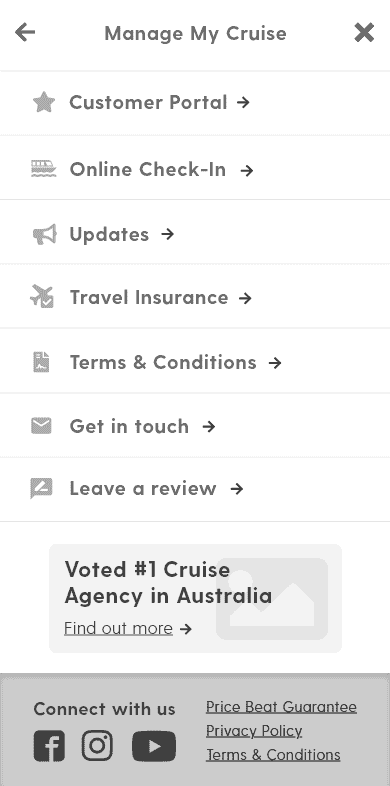Image resolution: width=390 pixels, height=786 pixels.
Task: Click the envelope icon beside Get in touch
Action: 41,426
